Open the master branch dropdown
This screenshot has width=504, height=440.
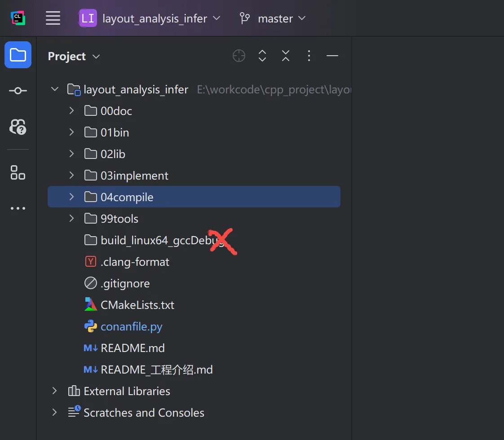[x=273, y=18]
